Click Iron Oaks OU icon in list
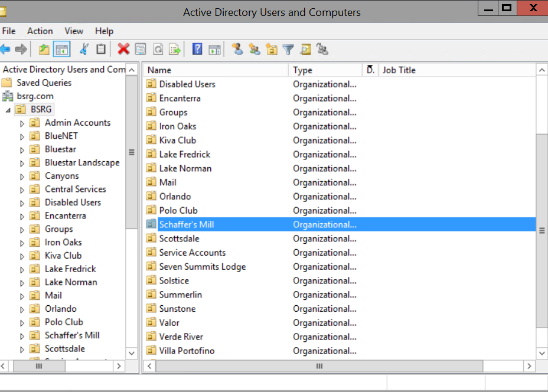This screenshot has width=548, height=392. 151,126
